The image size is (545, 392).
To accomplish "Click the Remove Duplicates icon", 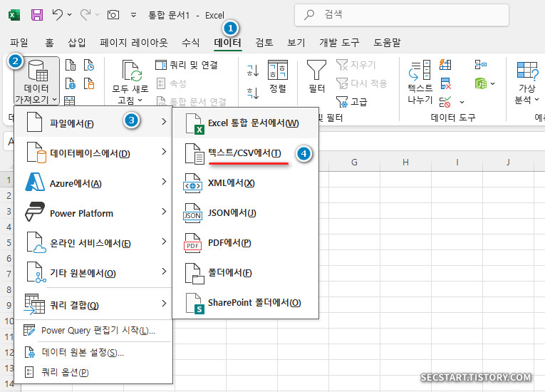I will pyautogui.click(x=445, y=83).
